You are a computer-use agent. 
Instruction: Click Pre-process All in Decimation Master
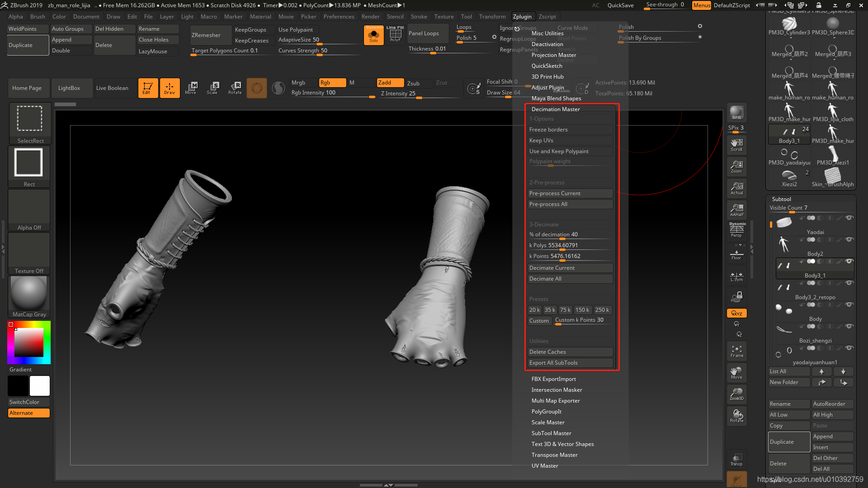(x=569, y=204)
